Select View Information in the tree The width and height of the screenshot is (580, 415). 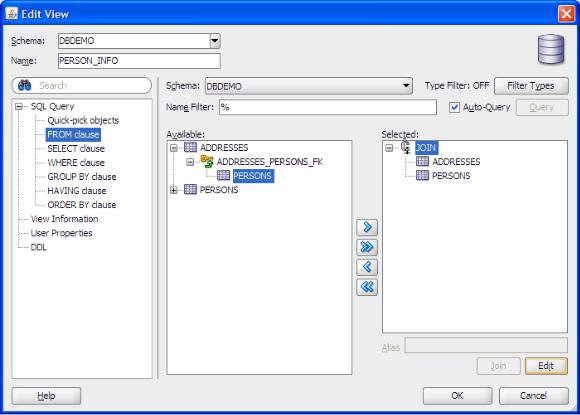pyautogui.click(x=64, y=219)
